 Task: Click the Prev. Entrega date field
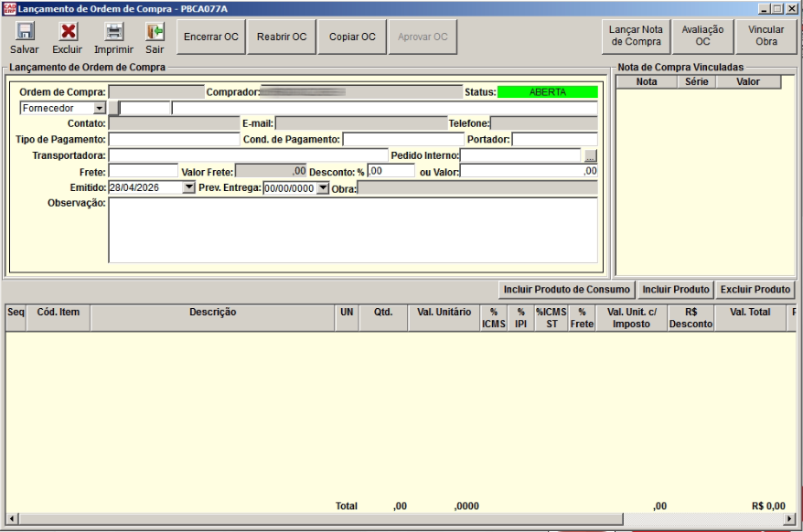[290, 188]
